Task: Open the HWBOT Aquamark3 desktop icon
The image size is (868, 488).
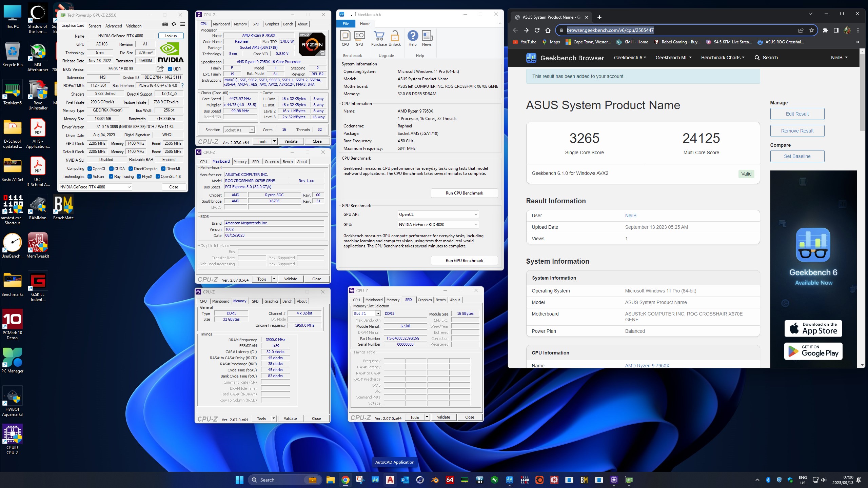Action: click(x=12, y=401)
